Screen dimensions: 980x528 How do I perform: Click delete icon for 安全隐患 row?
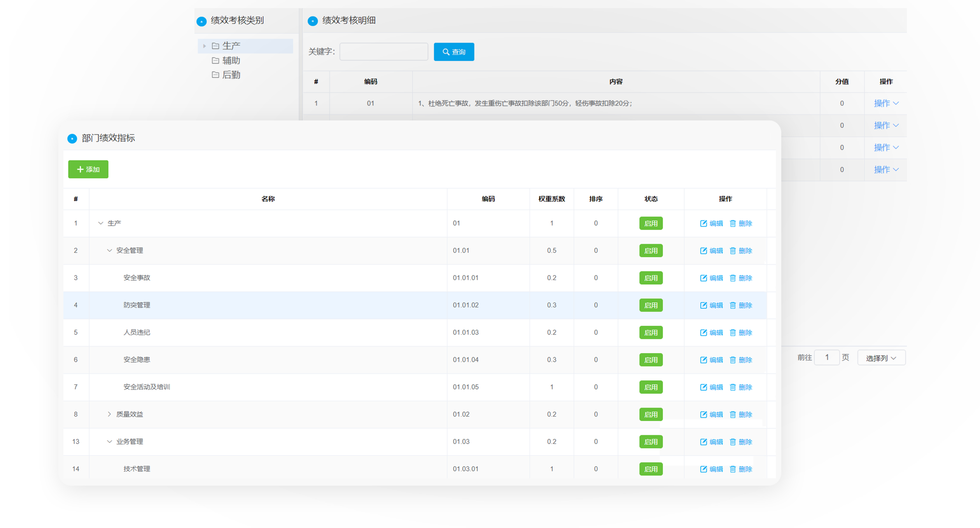point(733,360)
